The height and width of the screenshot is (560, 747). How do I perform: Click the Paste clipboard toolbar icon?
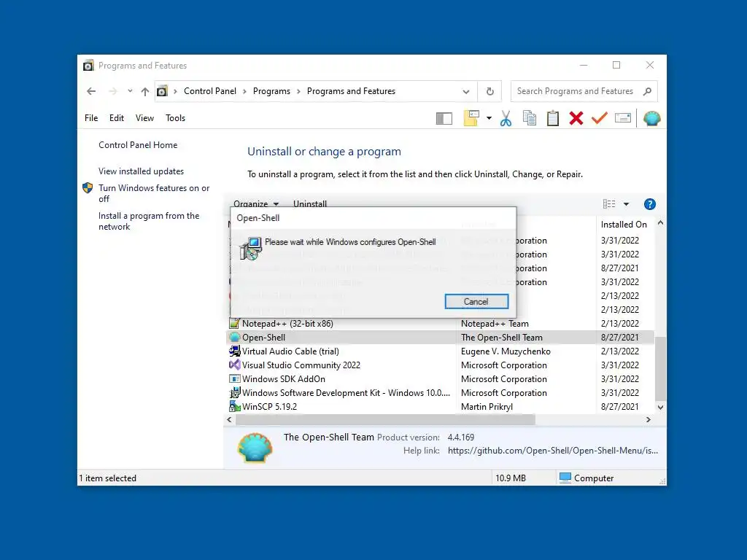(553, 118)
